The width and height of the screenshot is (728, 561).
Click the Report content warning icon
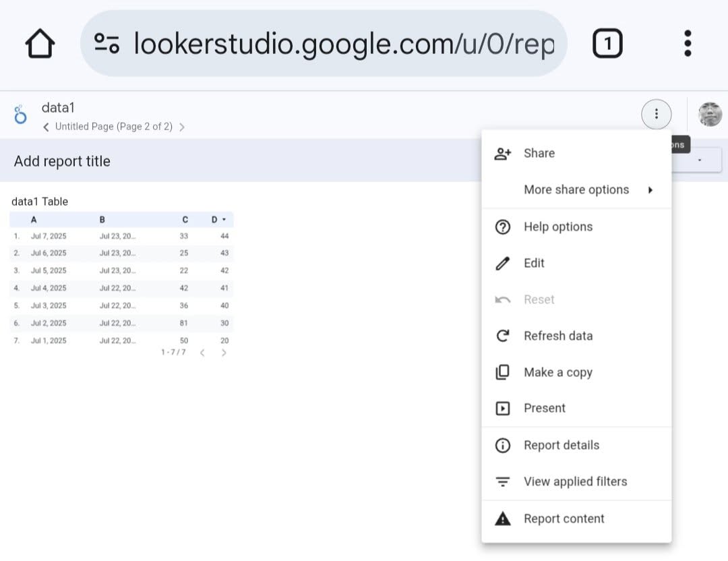pyautogui.click(x=503, y=519)
